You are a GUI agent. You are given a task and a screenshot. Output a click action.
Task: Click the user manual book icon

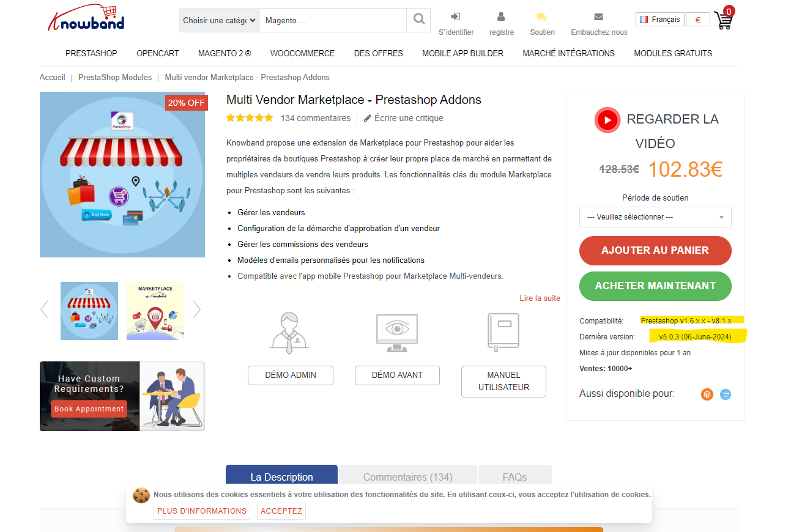point(503,332)
